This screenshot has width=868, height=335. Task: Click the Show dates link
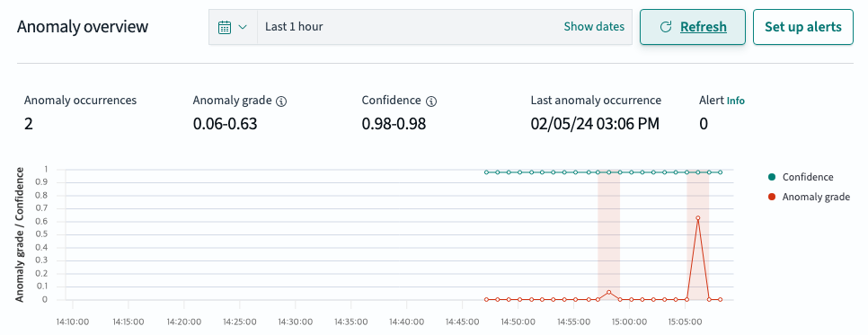[594, 27]
